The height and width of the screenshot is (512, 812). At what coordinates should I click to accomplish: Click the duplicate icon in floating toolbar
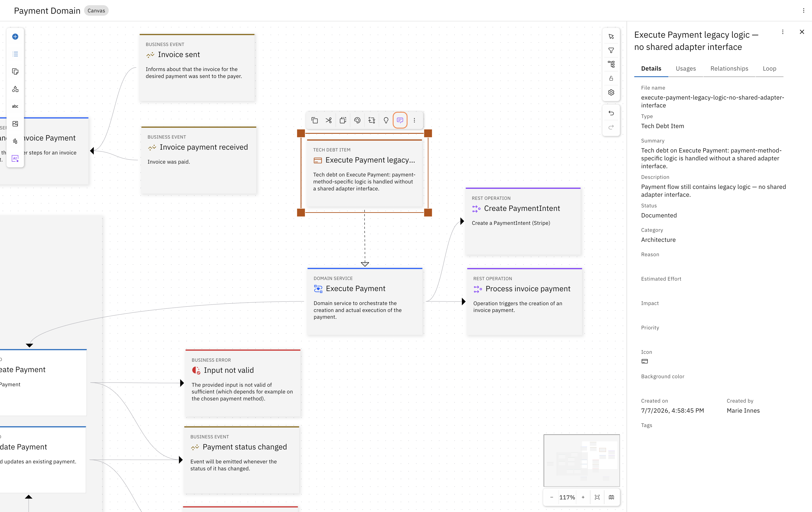pos(343,120)
